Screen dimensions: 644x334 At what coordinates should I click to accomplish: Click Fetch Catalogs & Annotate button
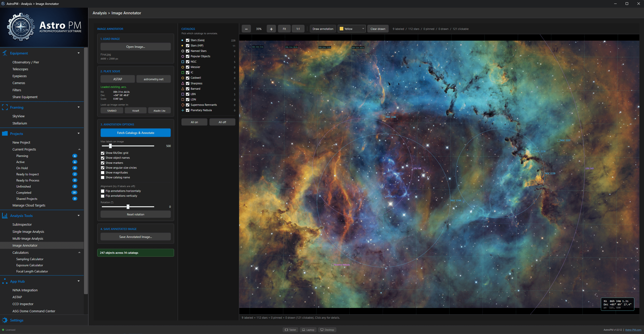[x=136, y=133]
